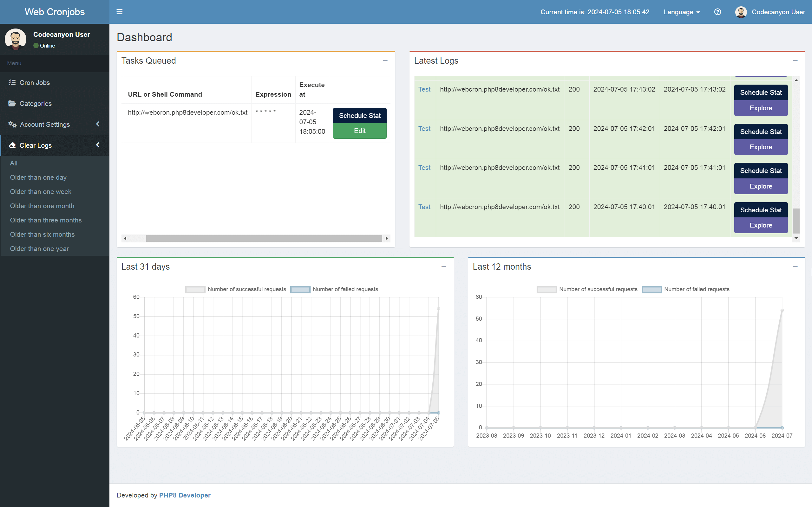This screenshot has width=812, height=507.
Task: Click the Categories folder icon
Action: tap(12, 103)
